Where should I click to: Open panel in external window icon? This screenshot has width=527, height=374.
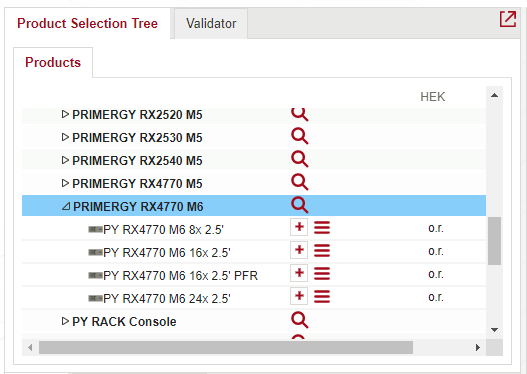coord(508,19)
